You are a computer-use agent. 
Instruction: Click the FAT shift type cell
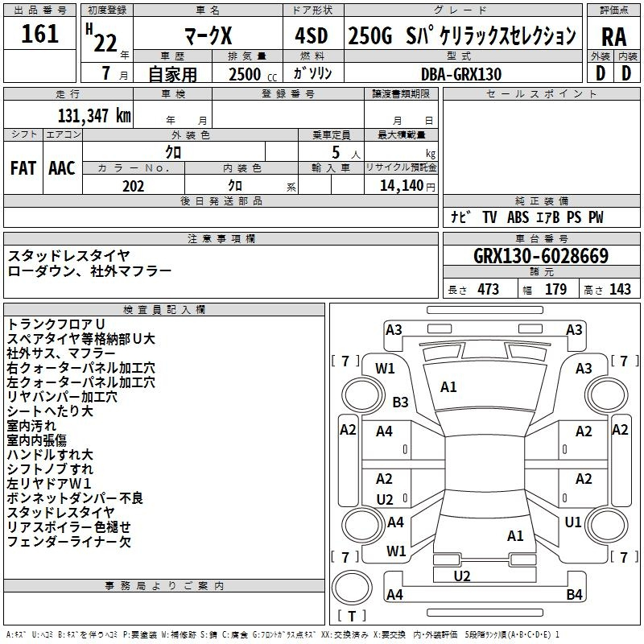(x=23, y=167)
